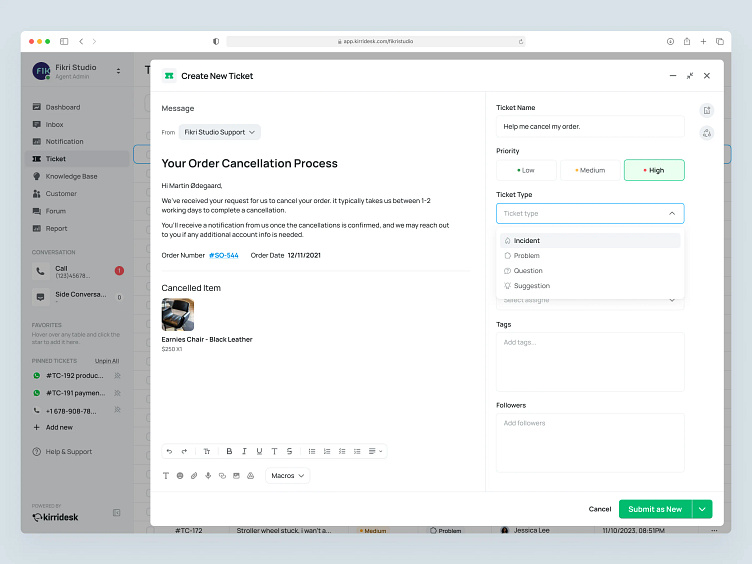Image resolution: width=752 pixels, height=564 pixels.
Task: Toggle italic formatting
Action: pyautogui.click(x=245, y=451)
